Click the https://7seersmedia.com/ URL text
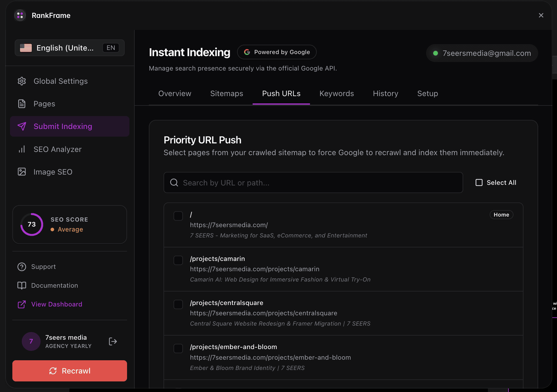Image resolution: width=557 pixels, height=392 pixels. 229,225
